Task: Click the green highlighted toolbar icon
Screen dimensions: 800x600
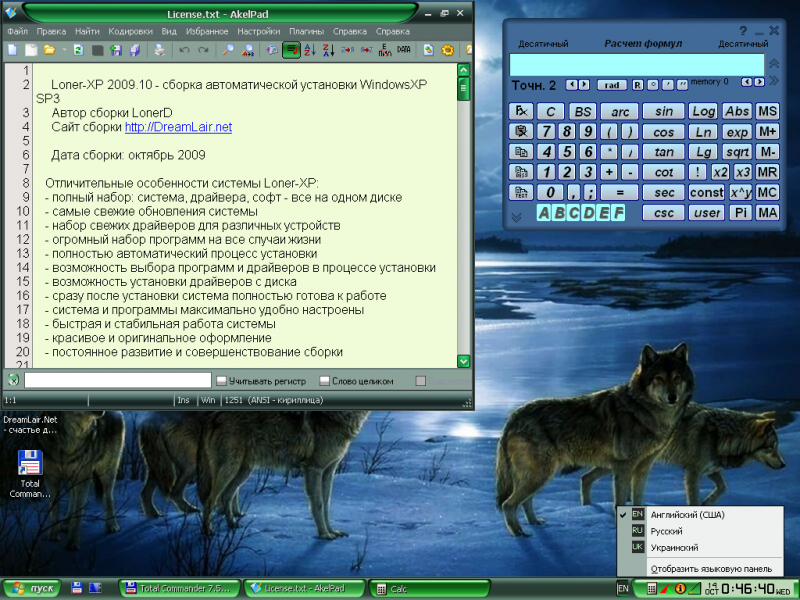Action: (x=290, y=49)
